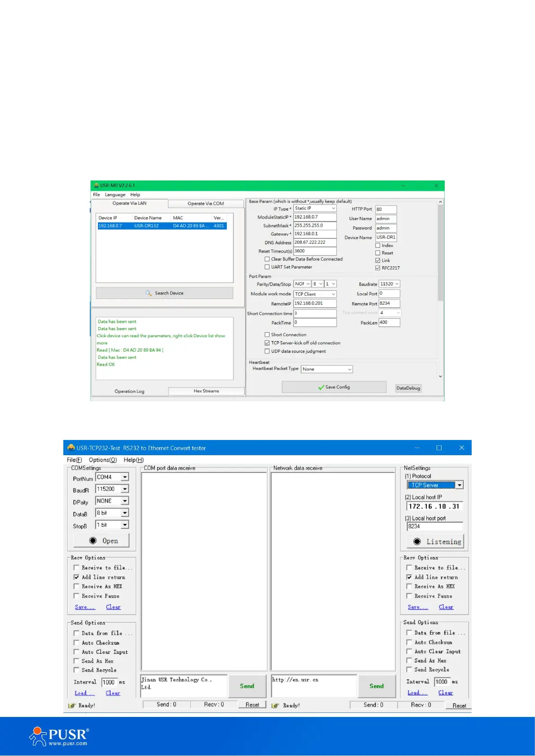Check network side Auto Checksum

409,642
